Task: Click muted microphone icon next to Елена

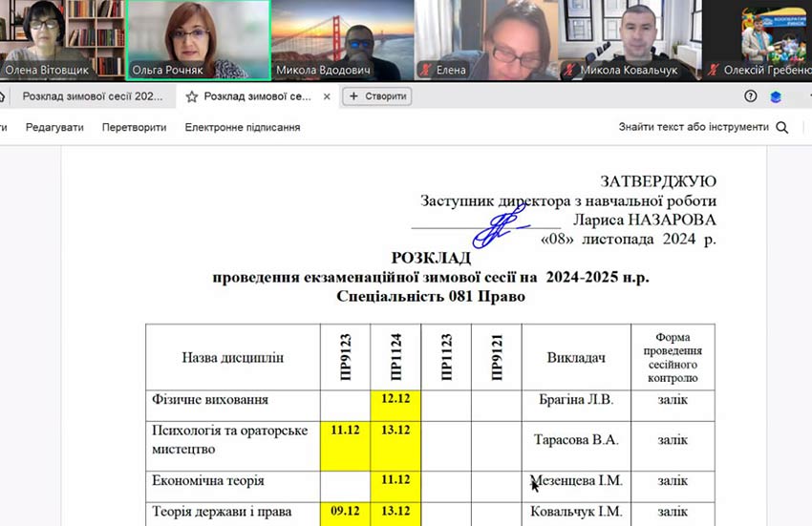Action: (425, 70)
